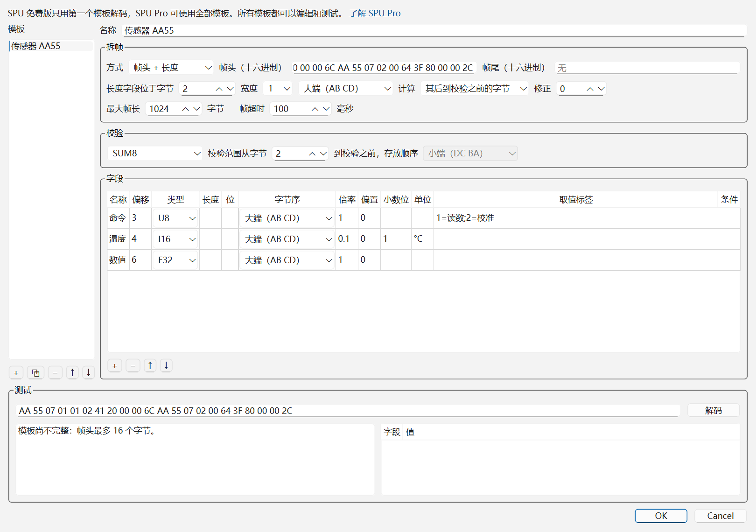Increase the 修正 value
Screen dimensions: 756x532
(x=590, y=89)
